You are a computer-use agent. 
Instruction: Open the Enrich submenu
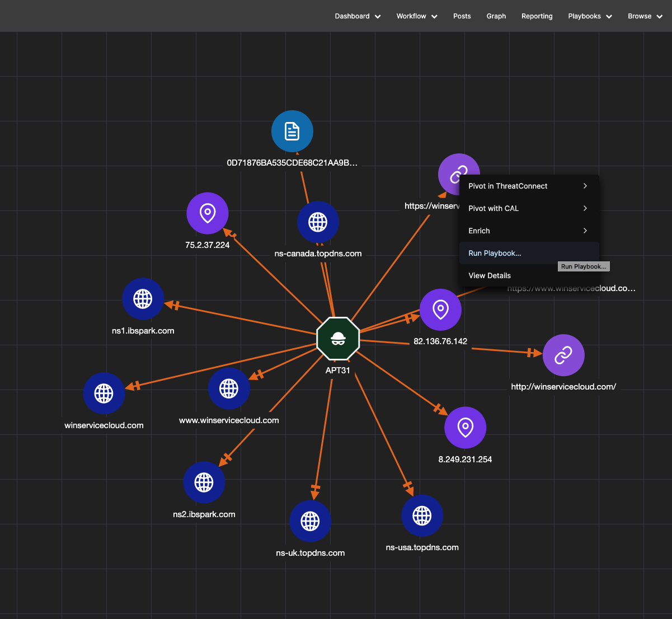pos(529,231)
